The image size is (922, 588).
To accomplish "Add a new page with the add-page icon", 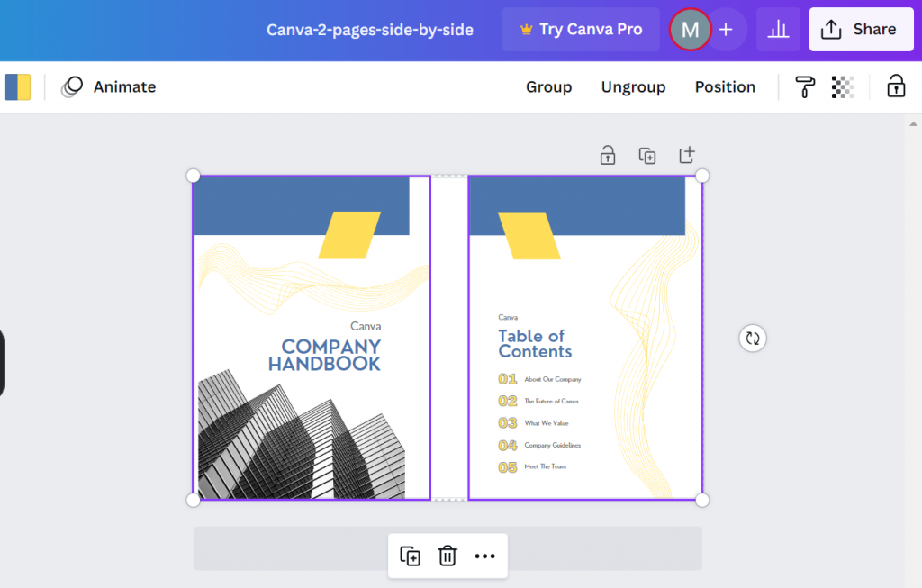I will (686, 154).
